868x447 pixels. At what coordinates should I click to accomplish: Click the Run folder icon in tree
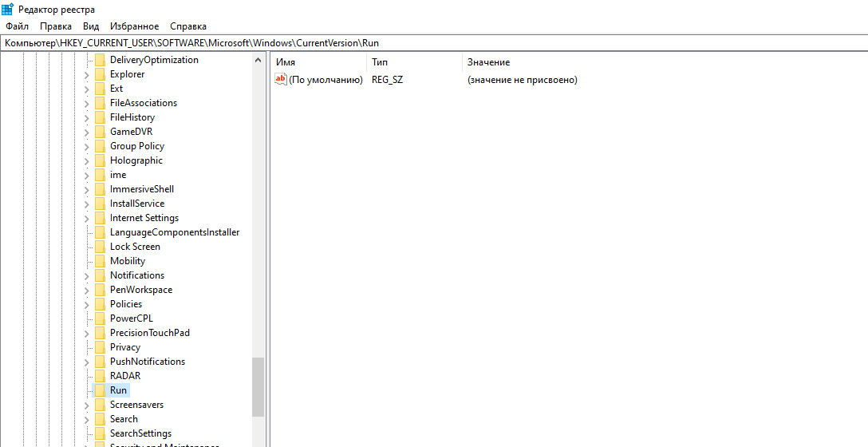(99, 390)
